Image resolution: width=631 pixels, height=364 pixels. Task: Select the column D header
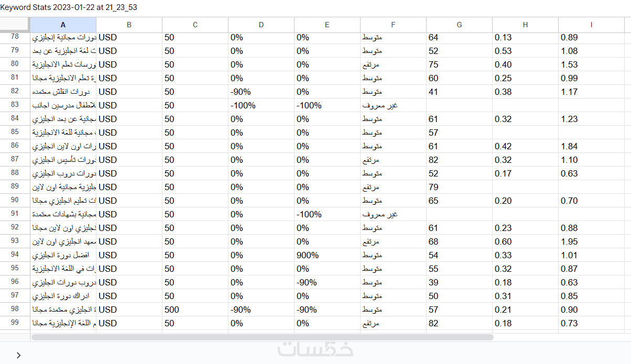(x=261, y=25)
